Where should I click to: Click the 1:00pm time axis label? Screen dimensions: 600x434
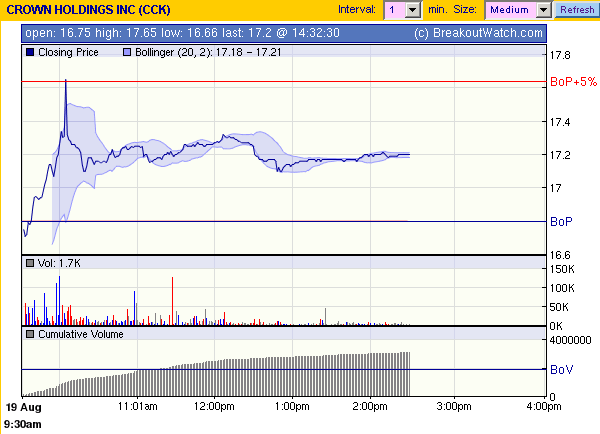click(x=292, y=406)
